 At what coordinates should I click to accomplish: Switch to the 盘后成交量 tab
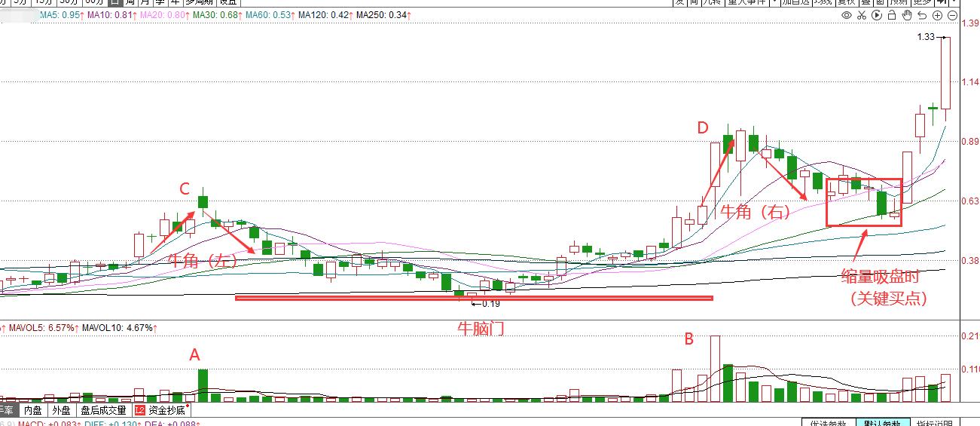tap(103, 411)
